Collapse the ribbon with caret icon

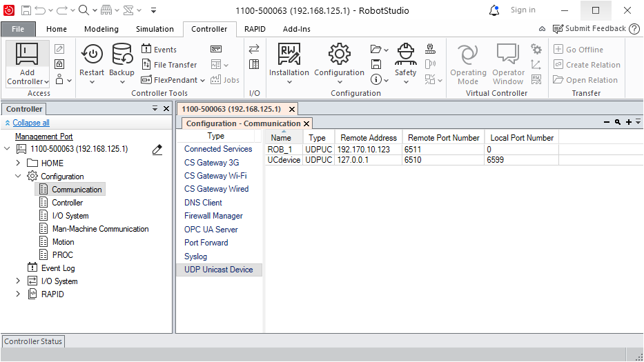tap(542, 29)
